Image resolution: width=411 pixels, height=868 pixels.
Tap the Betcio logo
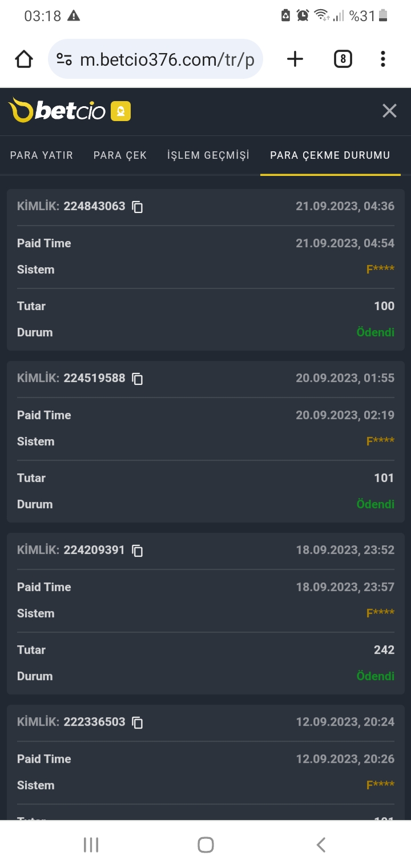(58, 111)
